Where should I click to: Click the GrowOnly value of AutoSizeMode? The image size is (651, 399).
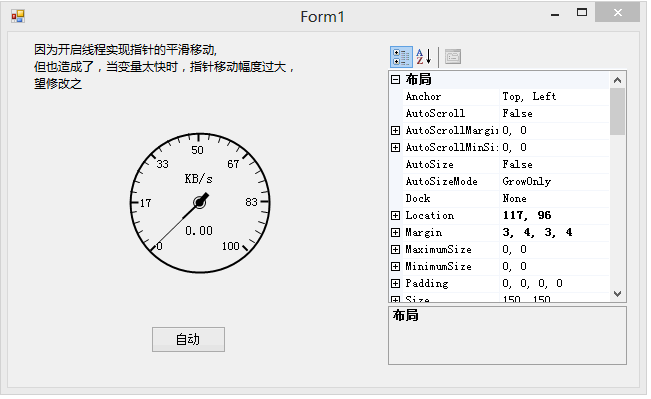point(526,182)
